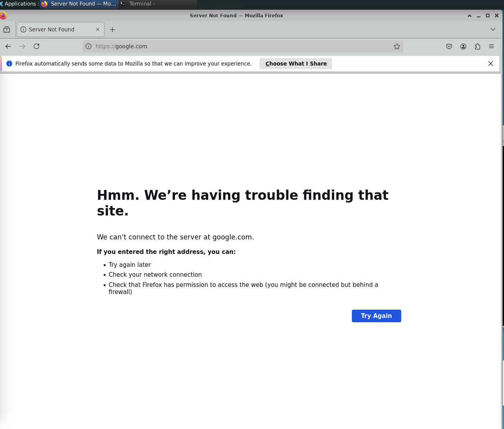Go back with the back arrow

[8, 46]
